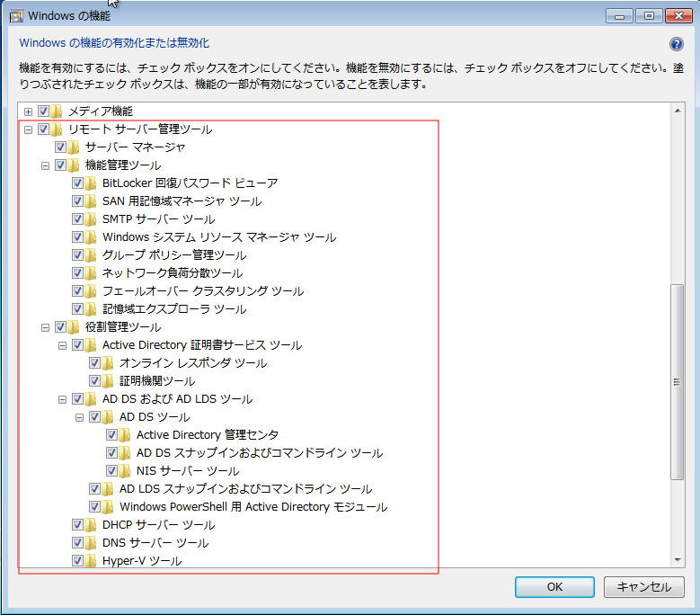Click folder icon beside 記憶域エクスプローラ ツール
The image size is (700, 615).
[x=91, y=308]
